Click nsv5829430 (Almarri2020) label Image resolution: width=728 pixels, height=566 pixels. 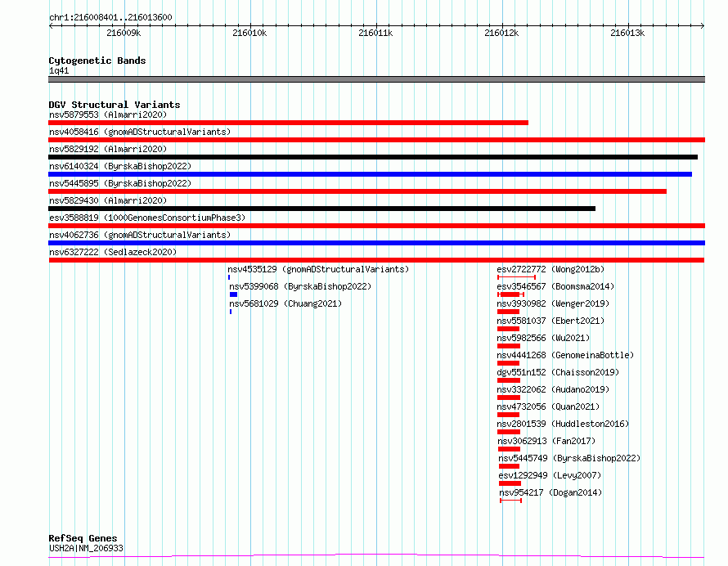(108, 200)
